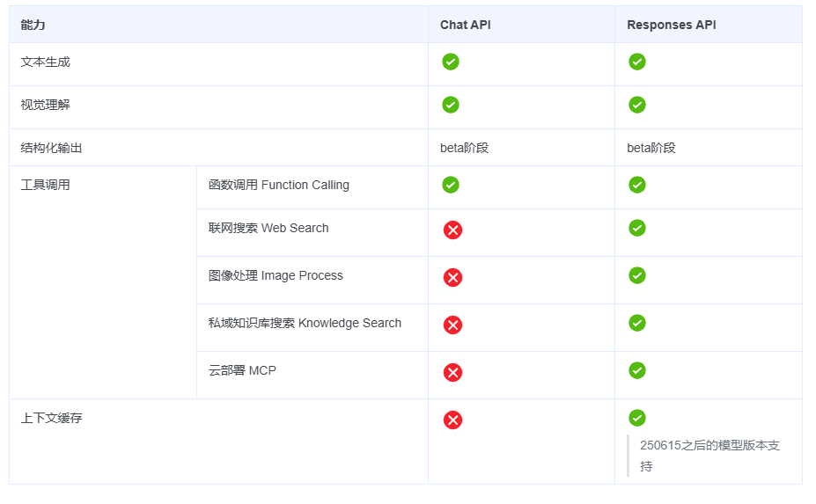The image size is (816, 504).
Task: Select the 上下文缓存 row label
Action: [x=52, y=418]
